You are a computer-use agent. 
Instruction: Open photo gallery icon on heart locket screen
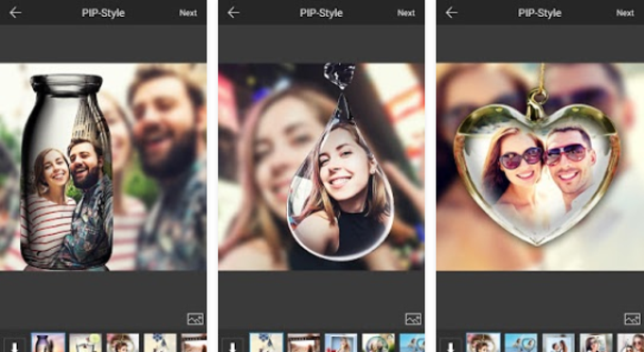pos(633,319)
